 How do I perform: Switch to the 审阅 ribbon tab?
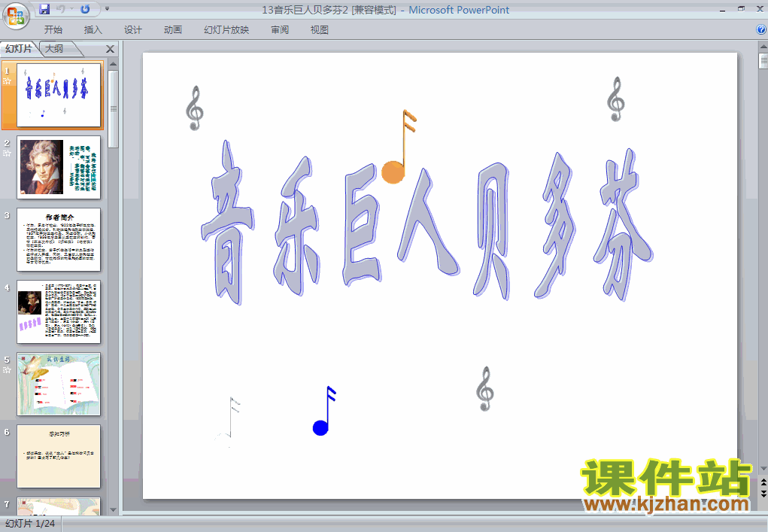tap(280, 30)
